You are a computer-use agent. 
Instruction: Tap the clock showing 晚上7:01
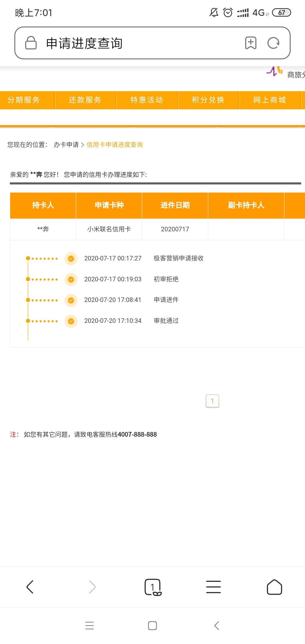click(x=34, y=13)
